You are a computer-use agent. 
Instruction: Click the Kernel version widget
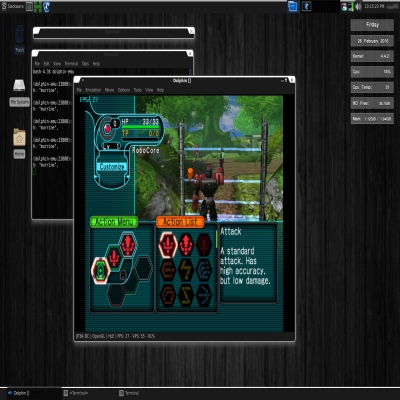(x=372, y=56)
